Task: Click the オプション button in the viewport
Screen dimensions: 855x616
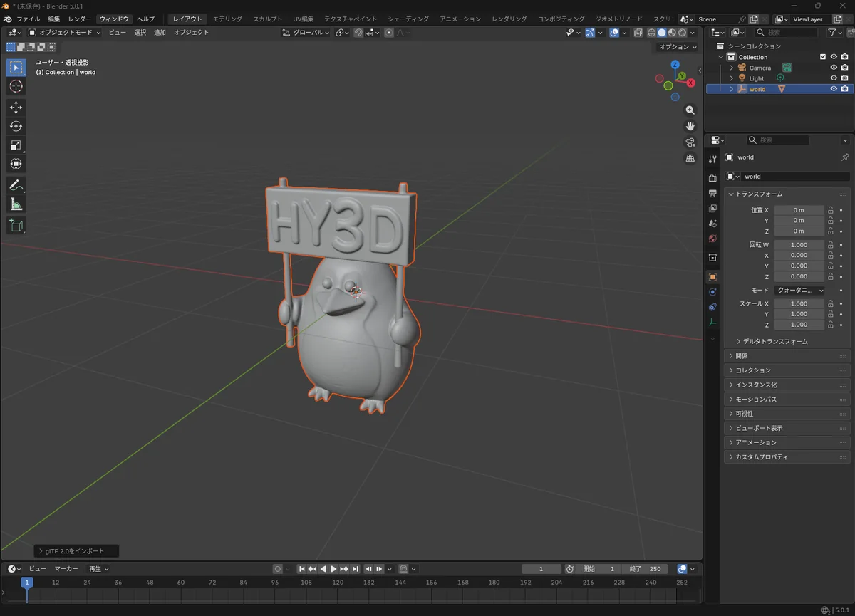Action: [678, 46]
